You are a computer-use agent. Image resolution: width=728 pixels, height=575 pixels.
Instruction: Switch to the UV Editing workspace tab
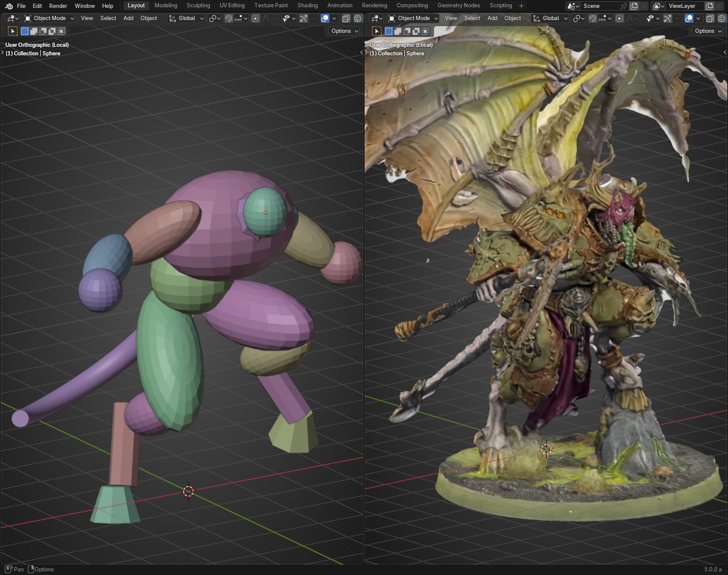(x=232, y=5)
